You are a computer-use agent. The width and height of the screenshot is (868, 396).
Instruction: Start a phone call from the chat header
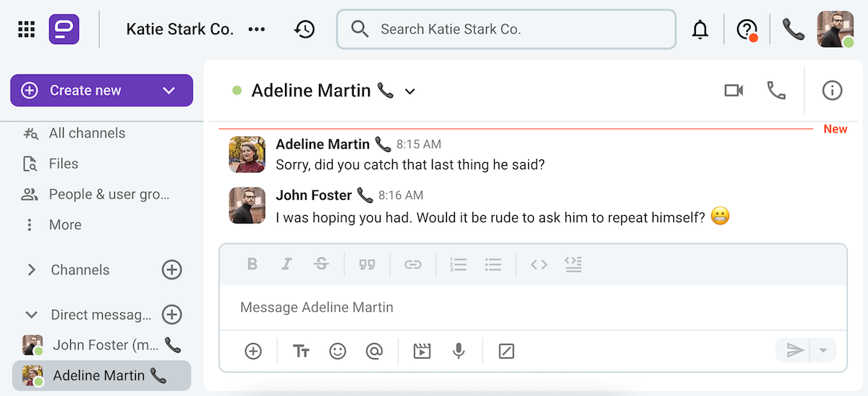(x=776, y=90)
